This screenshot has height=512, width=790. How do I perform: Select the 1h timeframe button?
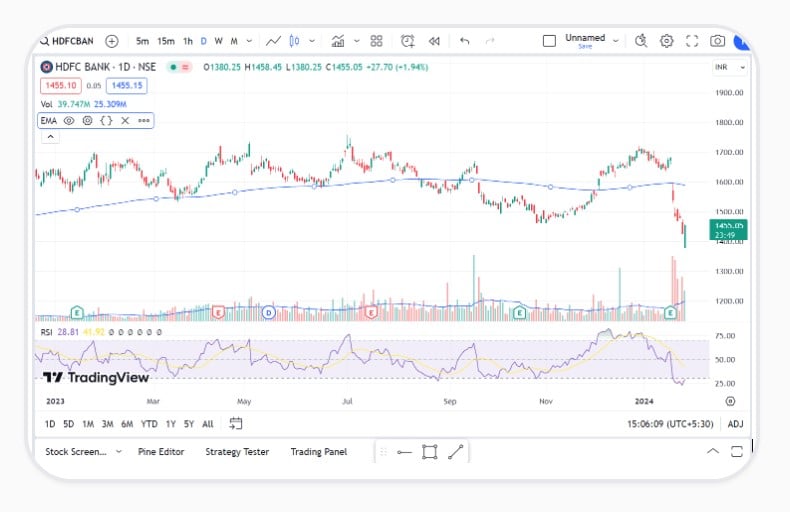tap(187, 41)
